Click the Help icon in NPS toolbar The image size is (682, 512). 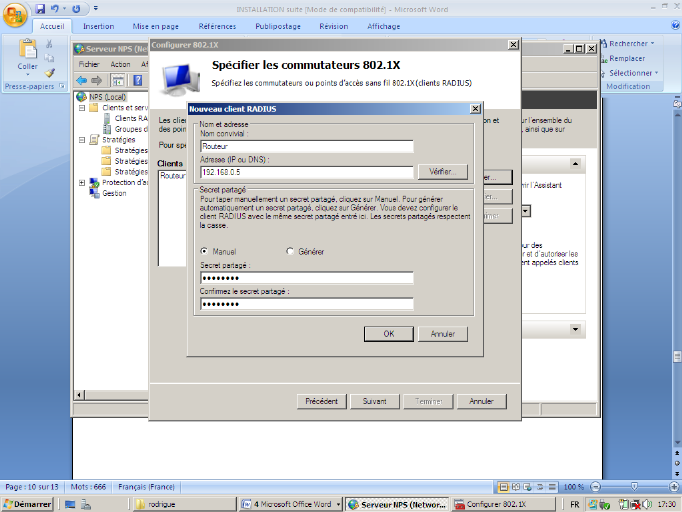pos(138,80)
